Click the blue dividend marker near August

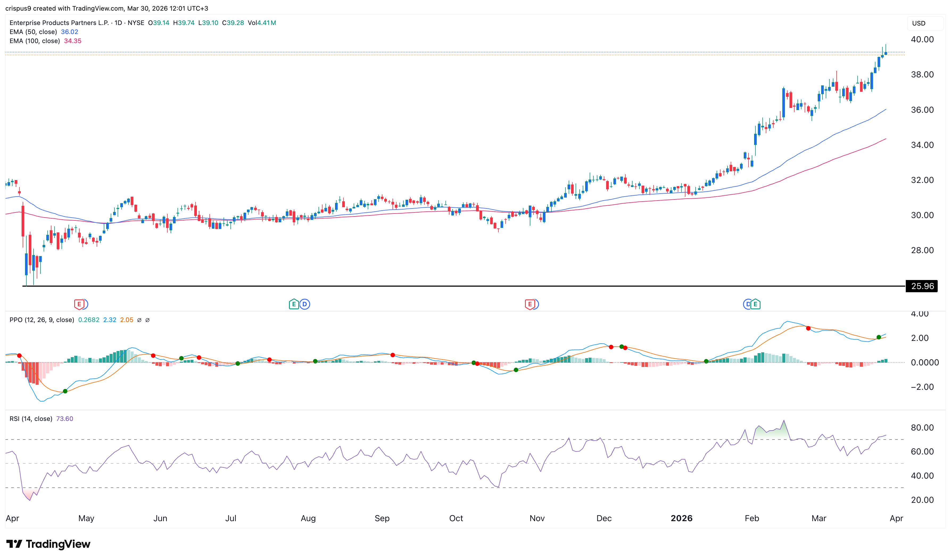click(305, 304)
